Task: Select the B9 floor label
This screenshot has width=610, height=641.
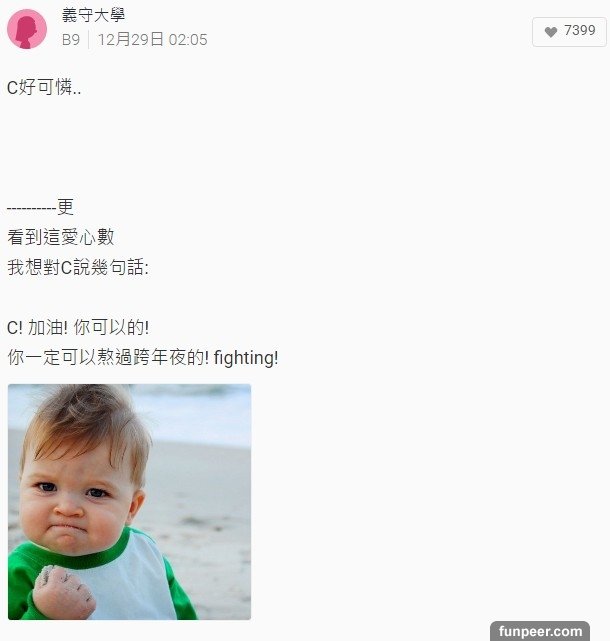Action: tap(71, 40)
